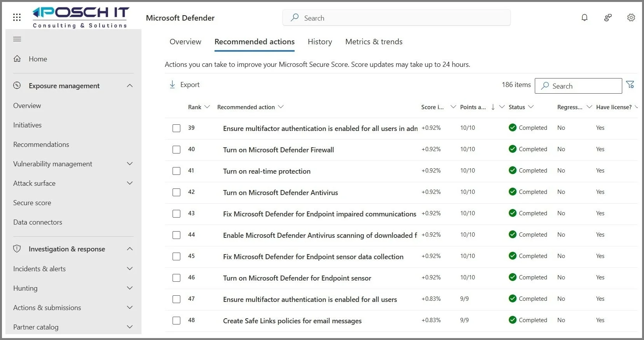Open the Have license? column dropdown
644x340 pixels.
click(x=636, y=107)
